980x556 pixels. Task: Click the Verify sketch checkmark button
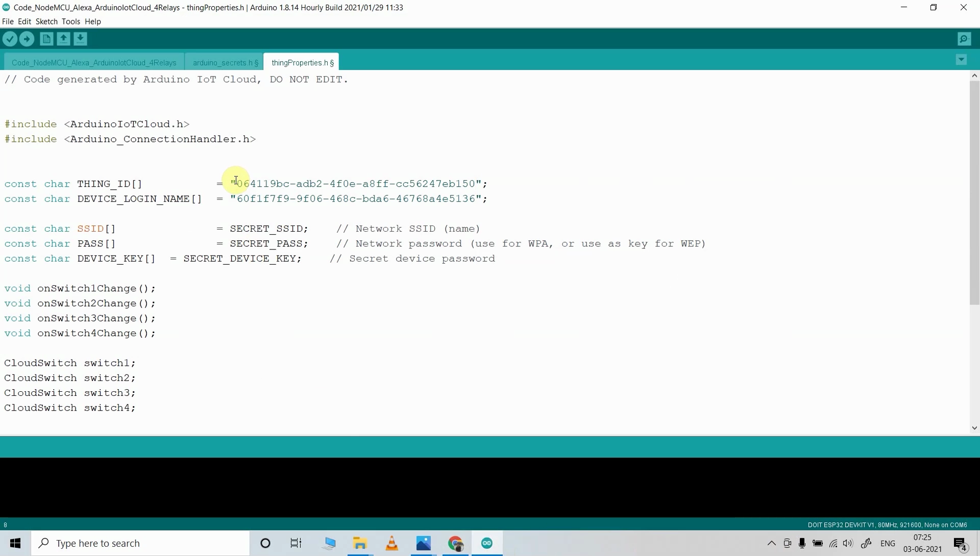click(10, 39)
